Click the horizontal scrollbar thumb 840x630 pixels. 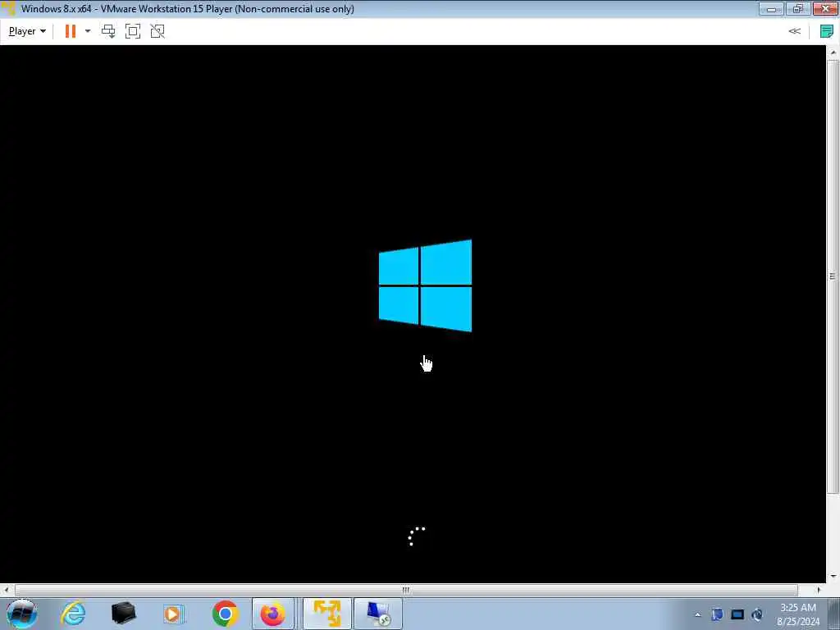pyautogui.click(x=406, y=591)
